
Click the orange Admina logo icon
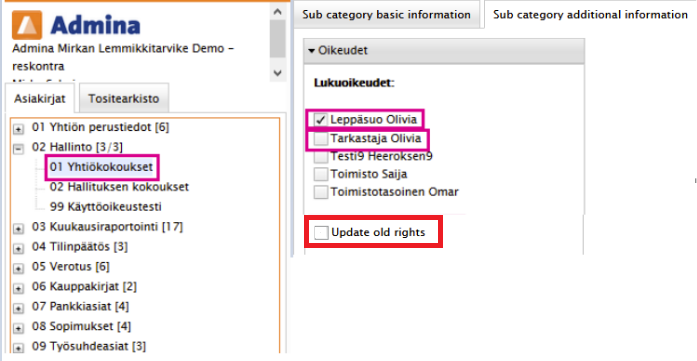(27, 25)
